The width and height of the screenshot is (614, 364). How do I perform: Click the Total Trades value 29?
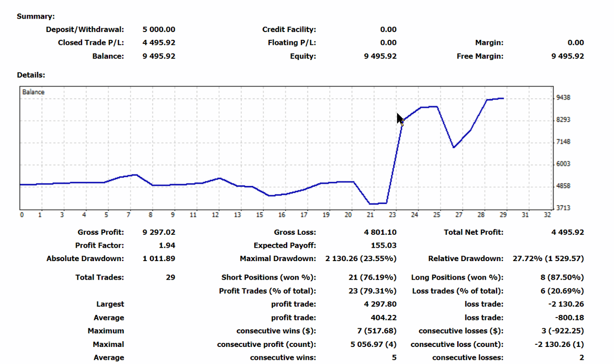pyautogui.click(x=170, y=278)
